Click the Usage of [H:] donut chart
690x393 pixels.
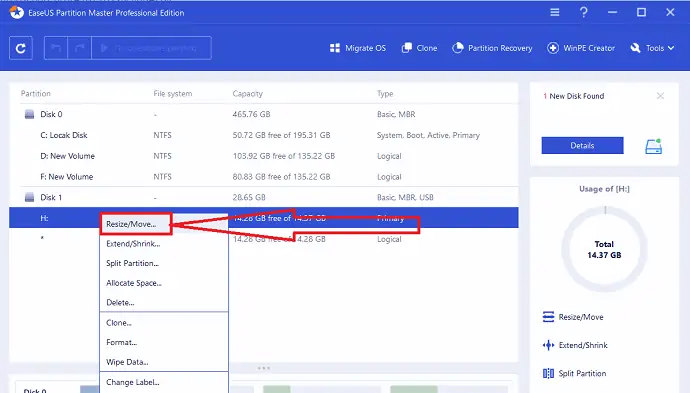coord(604,249)
